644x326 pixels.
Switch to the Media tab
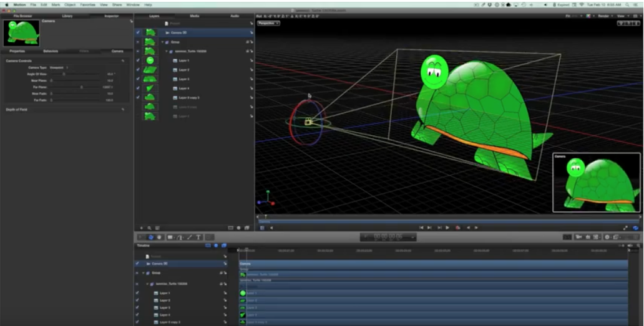(195, 16)
